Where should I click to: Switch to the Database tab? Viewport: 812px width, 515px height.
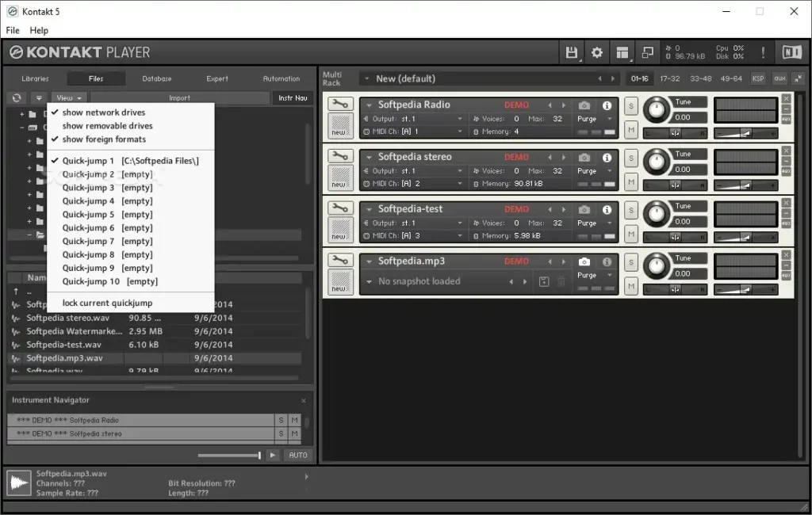[158, 78]
